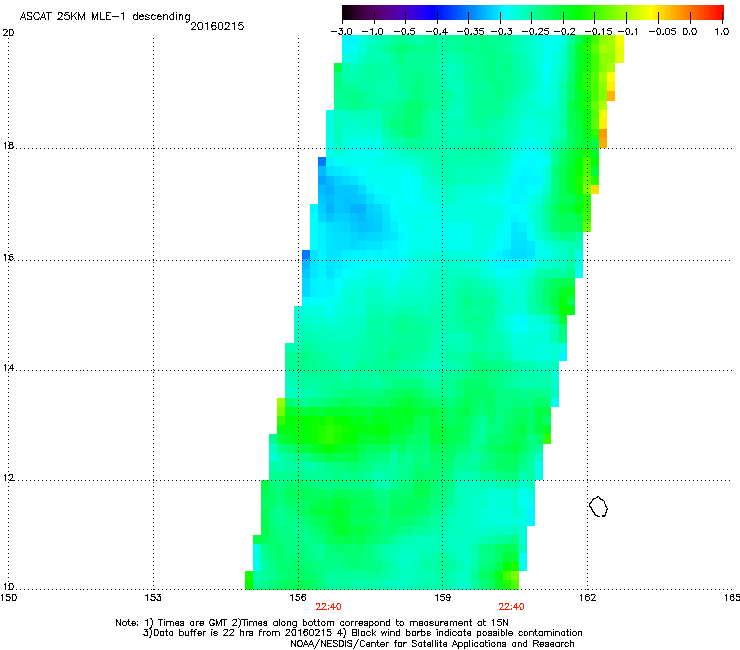Click the NOAA/NESDIS credit line
Screen dimensions: 740x650
click(x=432, y=644)
